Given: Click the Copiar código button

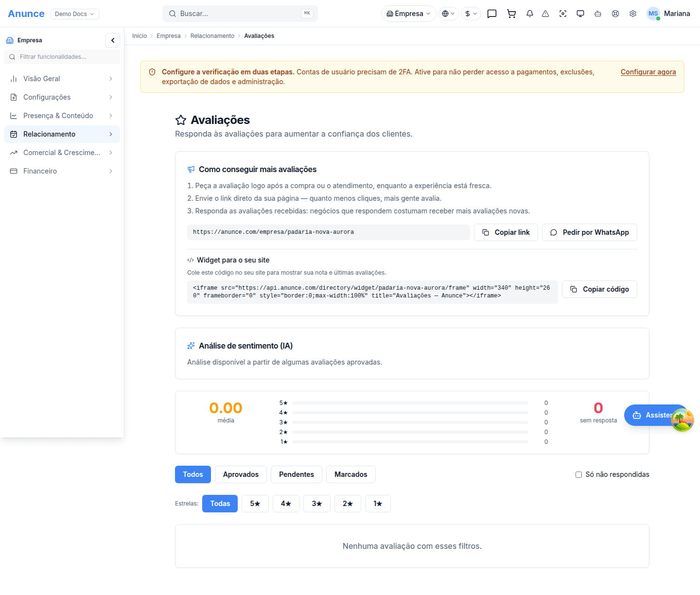Looking at the screenshot, I should click(x=599, y=289).
